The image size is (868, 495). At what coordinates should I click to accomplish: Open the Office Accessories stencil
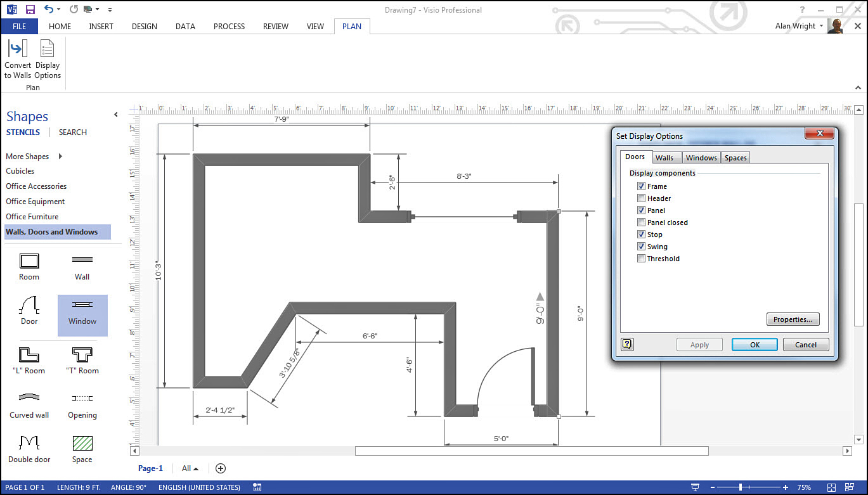point(36,186)
